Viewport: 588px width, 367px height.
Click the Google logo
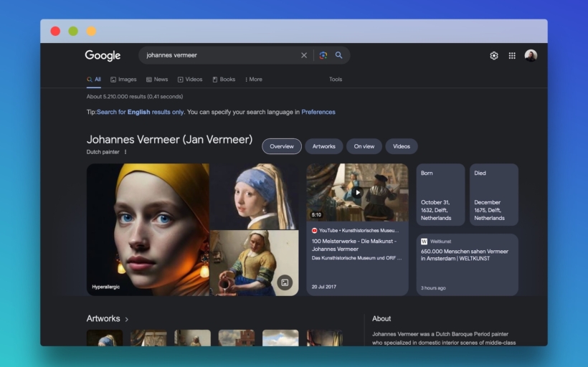pyautogui.click(x=103, y=55)
